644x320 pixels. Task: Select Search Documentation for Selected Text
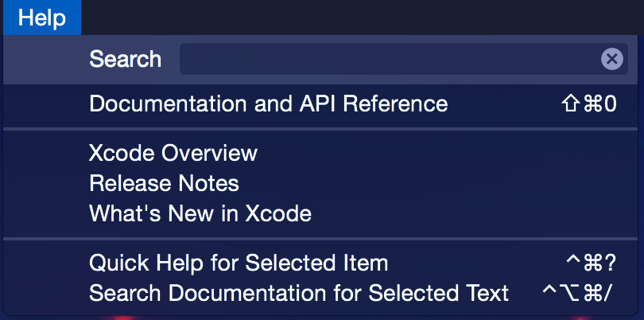299,293
